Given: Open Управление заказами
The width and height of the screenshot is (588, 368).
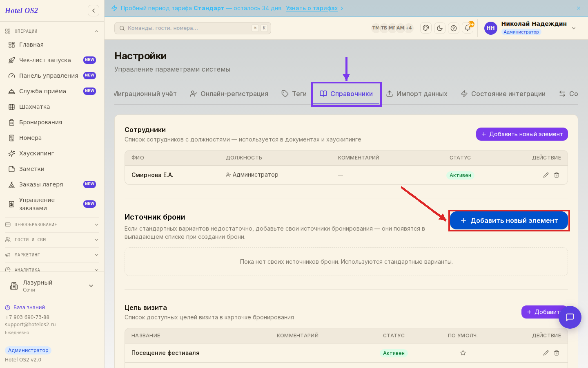Looking at the screenshot, I should [x=52, y=204].
